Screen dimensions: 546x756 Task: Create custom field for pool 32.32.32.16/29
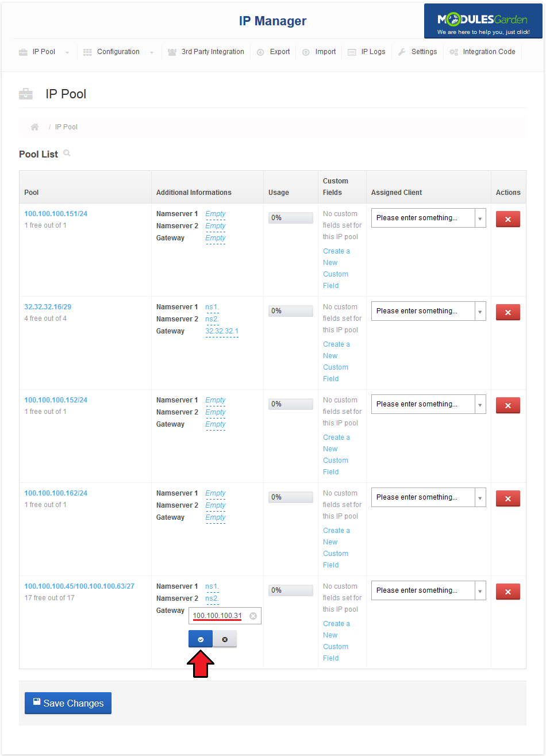click(336, 362)
